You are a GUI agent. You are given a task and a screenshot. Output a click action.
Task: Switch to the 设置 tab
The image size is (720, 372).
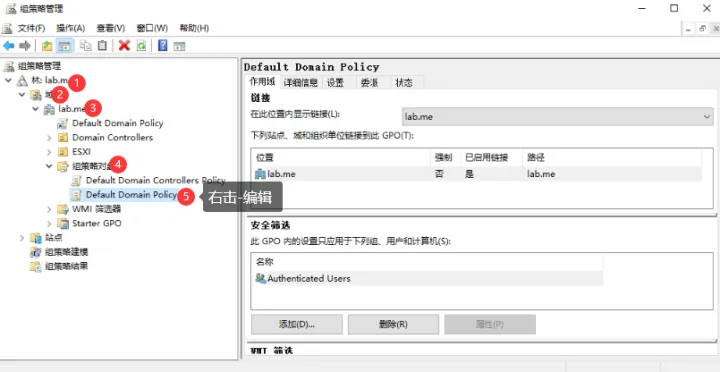click(335, 83)
